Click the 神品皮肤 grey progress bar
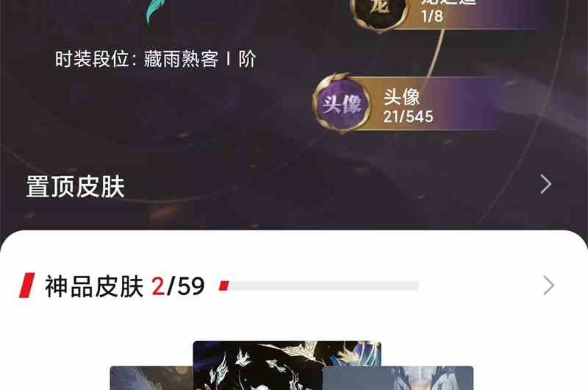This screenshot has height=390, width=588. coord(319,286)
